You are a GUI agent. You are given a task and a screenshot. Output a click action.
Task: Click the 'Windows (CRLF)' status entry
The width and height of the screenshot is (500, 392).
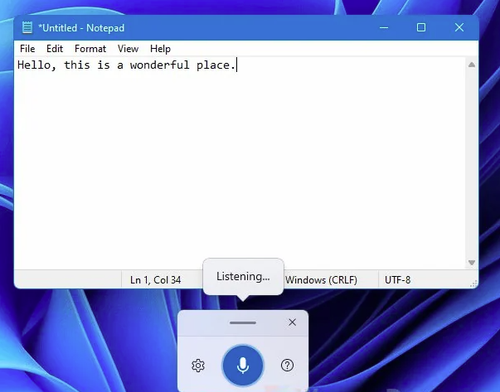[x=321, y=280]
